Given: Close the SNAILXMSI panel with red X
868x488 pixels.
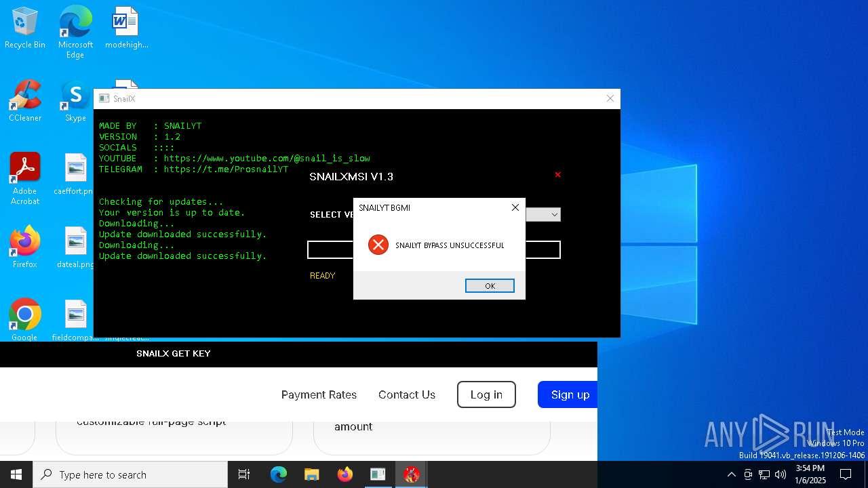Looking at the screenshot, I should [x=557, y=175].
